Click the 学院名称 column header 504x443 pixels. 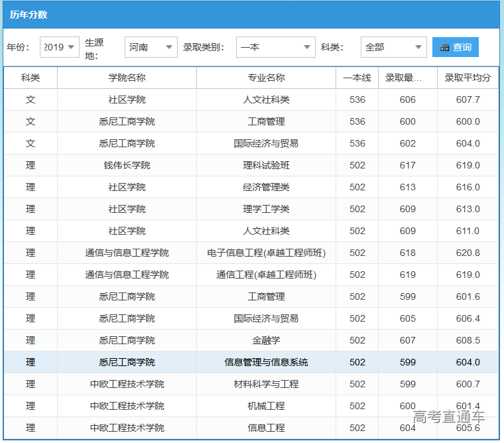coord(127,78)
